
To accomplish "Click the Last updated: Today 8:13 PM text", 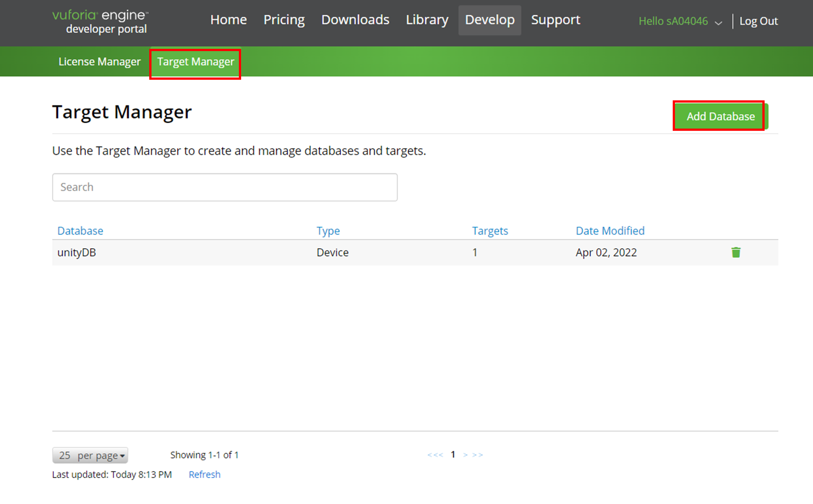I will 112,474.
